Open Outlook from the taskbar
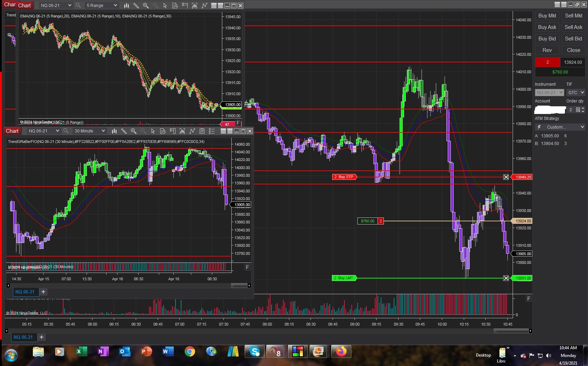This screenshot has width=588, height=366. [x=125, y=352]
